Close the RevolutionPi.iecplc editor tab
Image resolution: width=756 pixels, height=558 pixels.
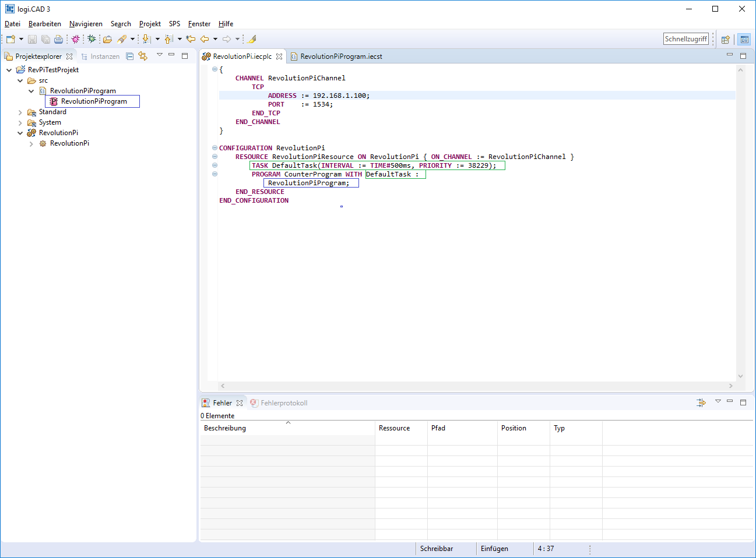pyautogui.click(x=279, y=56)
